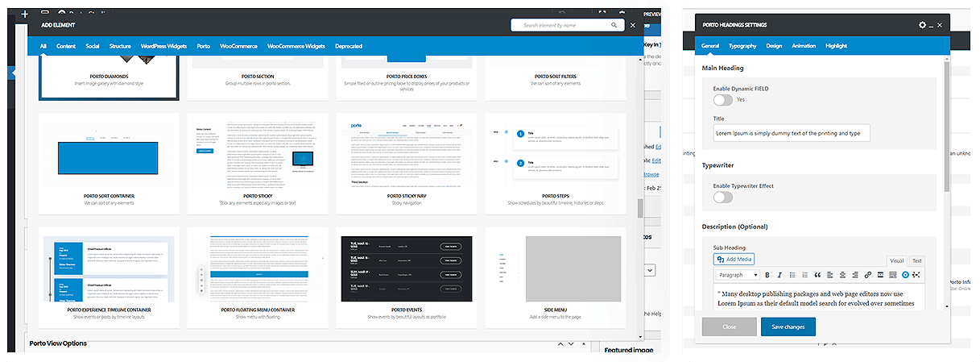This screenshot has height=362, width=980.
Task: Add the Porto Steps element
Action: 555,164
